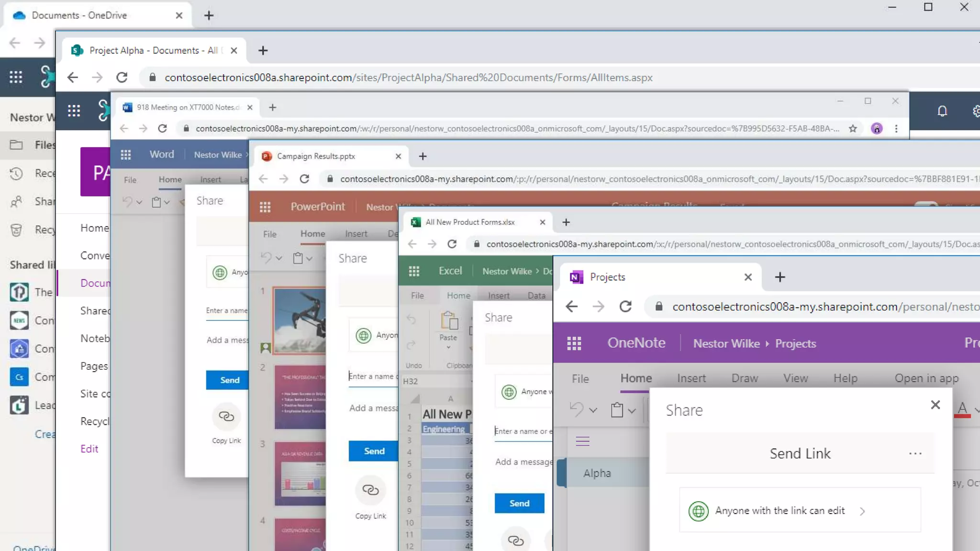Click Open in app in OneNote ribbon
This screenshot has width=980, height=551.
click(926, 378)
